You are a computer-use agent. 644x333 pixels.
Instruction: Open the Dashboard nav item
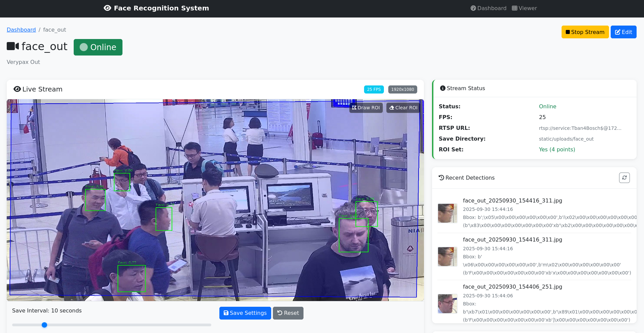[488, 8]
